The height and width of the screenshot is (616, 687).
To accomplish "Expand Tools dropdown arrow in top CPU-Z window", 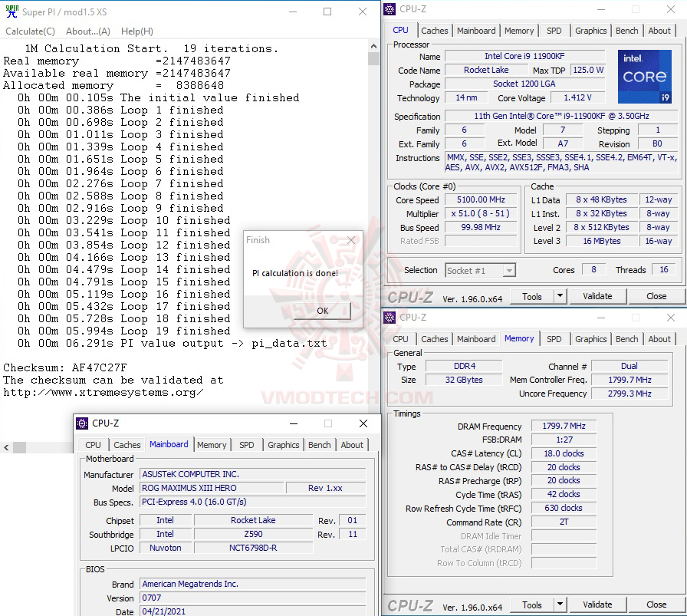I will click(x=560, y=297).
